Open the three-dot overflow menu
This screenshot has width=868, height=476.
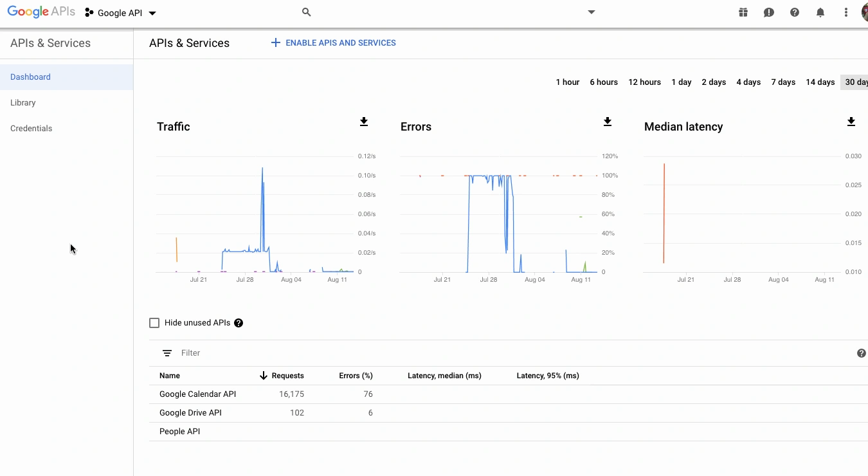pos(845,12)
